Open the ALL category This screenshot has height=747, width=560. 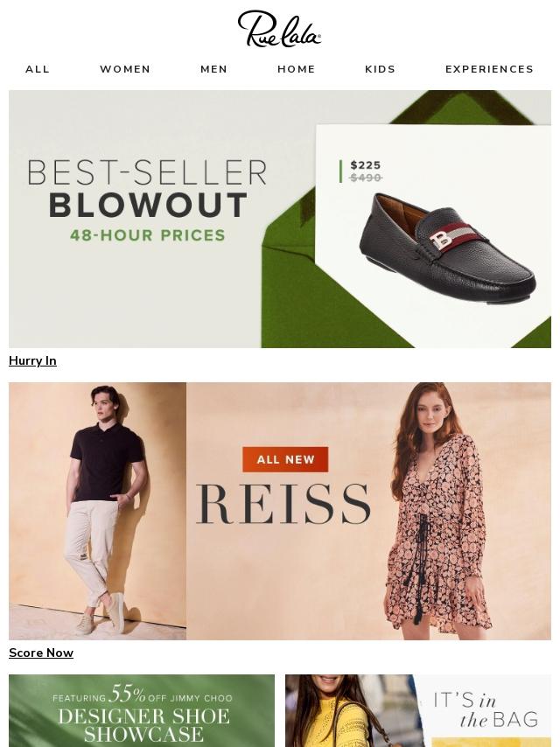(x=38, y=69)
